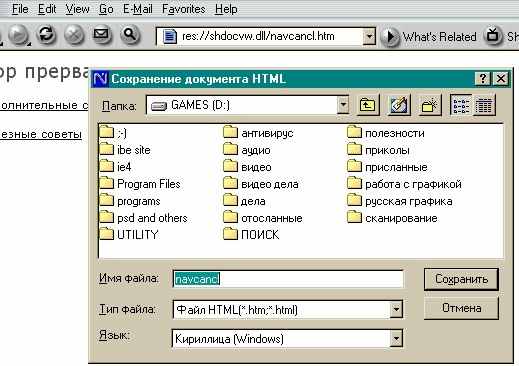Click the browser Stop toolbar icon

pyautogui.click(x=74, y=35)
